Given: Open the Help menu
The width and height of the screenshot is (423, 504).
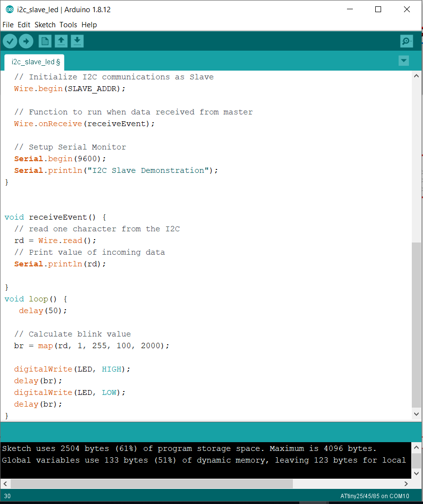Looking at the screenshot, I should coord(89,25).
